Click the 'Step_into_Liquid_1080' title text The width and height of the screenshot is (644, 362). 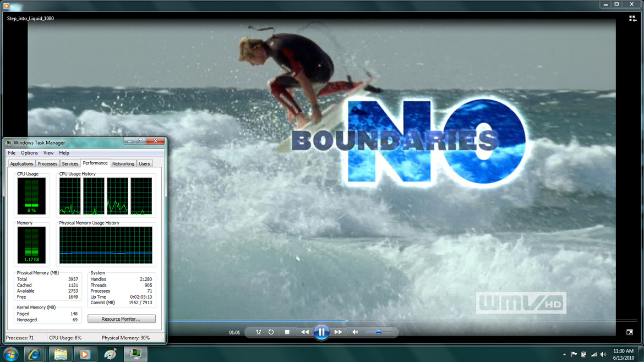point(30,19)
